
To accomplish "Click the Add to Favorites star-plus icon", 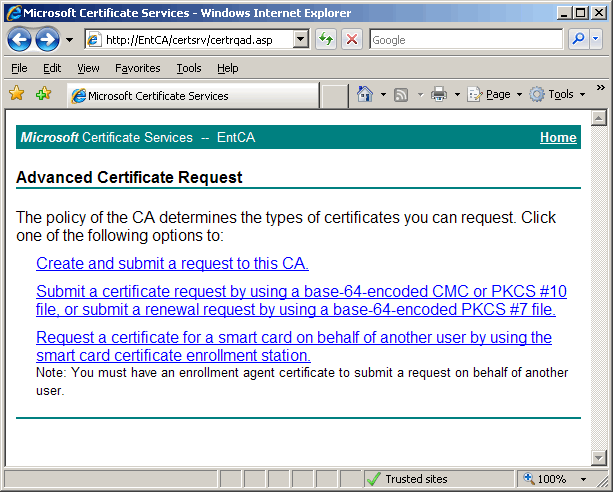I will (43, 94).
